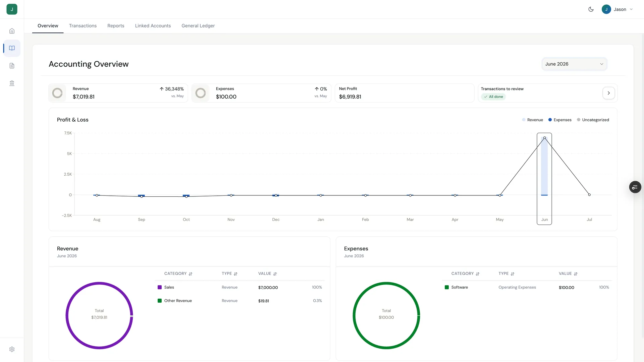Select the Software expense row
Viewport: 644px width, 362px height.
[x=527, y=288]
